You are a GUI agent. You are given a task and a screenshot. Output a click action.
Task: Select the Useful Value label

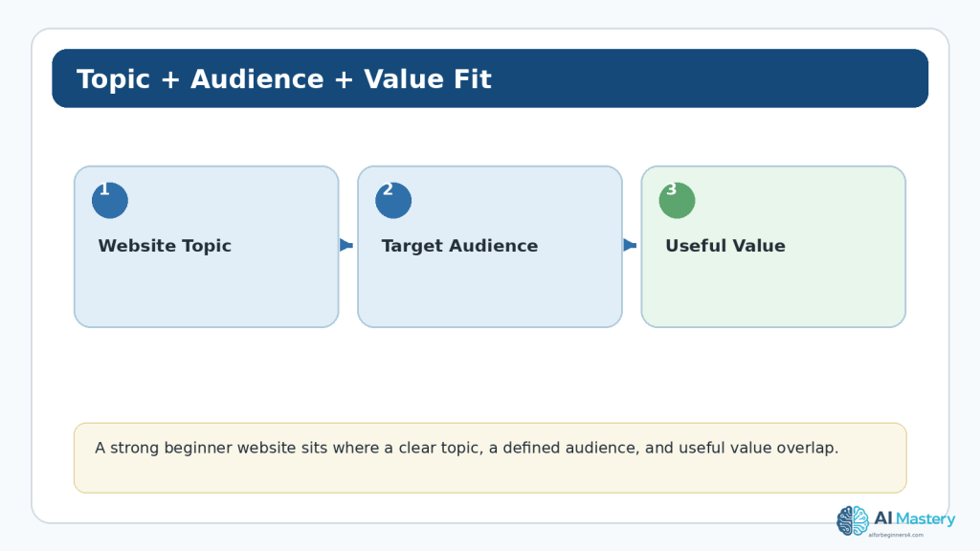click(725, 246)
